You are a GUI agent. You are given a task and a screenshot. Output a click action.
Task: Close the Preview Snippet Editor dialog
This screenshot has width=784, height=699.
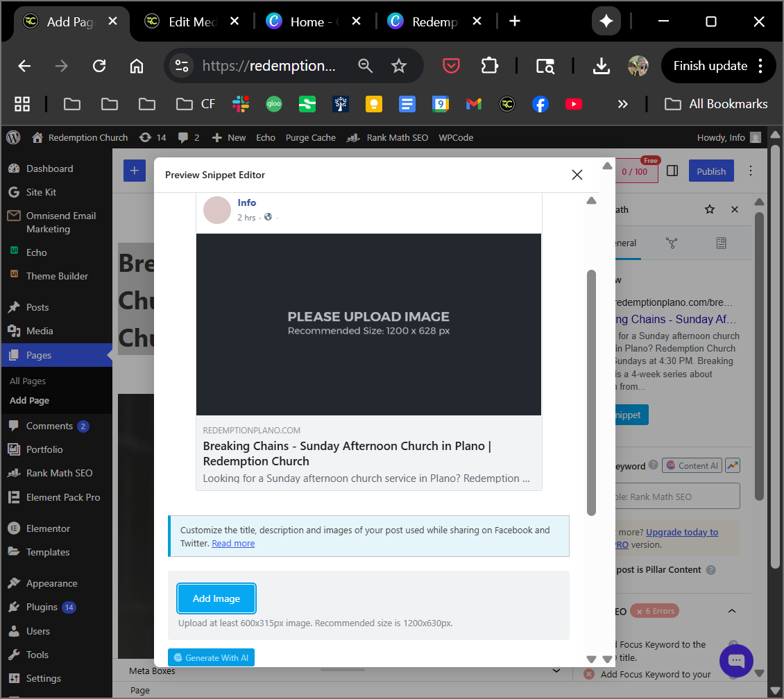(577, 175)
